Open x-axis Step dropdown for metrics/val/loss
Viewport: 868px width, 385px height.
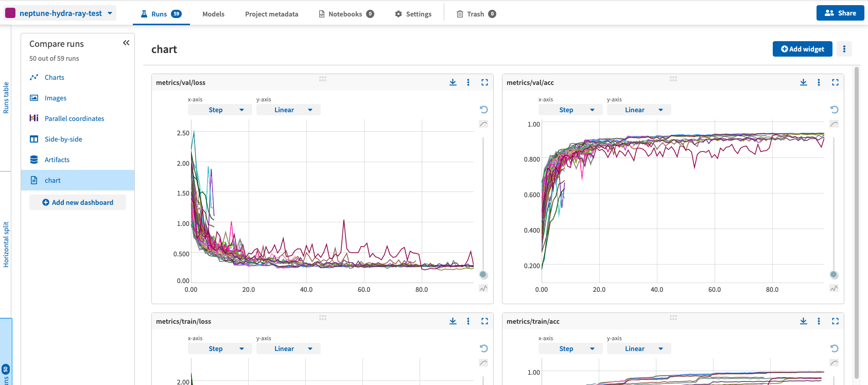(220, 110)
